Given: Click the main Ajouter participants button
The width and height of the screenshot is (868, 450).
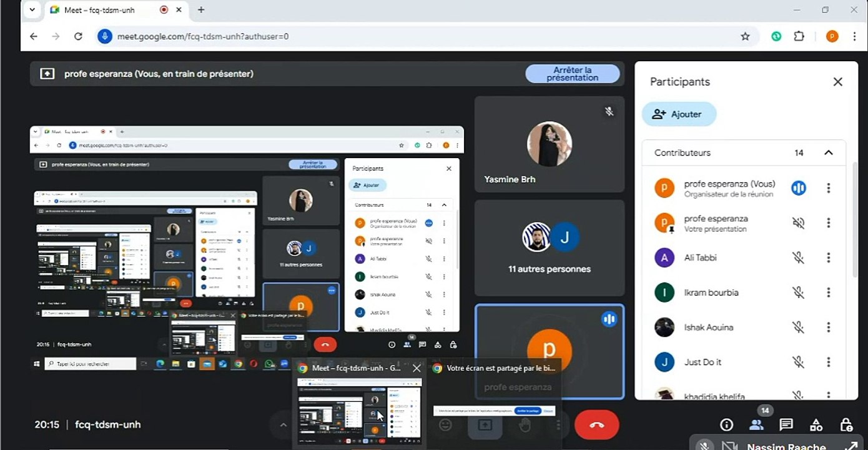Looking at the screenshot, I should coord(679,114).
